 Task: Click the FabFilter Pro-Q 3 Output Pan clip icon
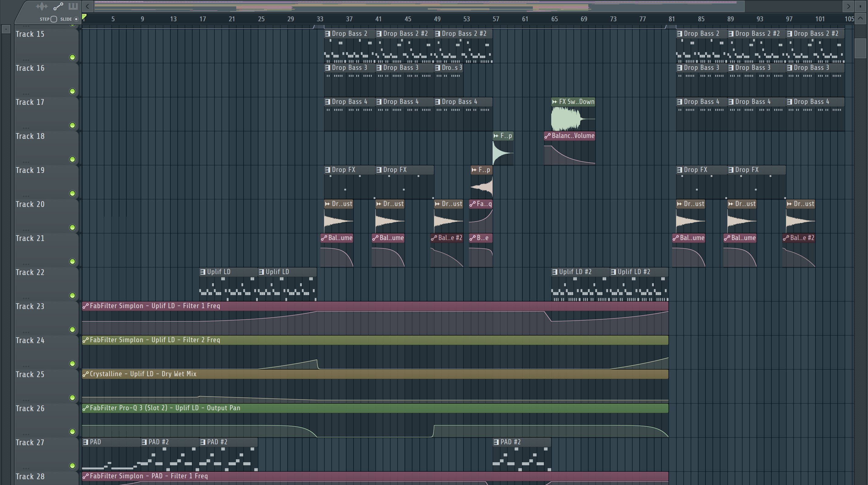click(86, 408)
